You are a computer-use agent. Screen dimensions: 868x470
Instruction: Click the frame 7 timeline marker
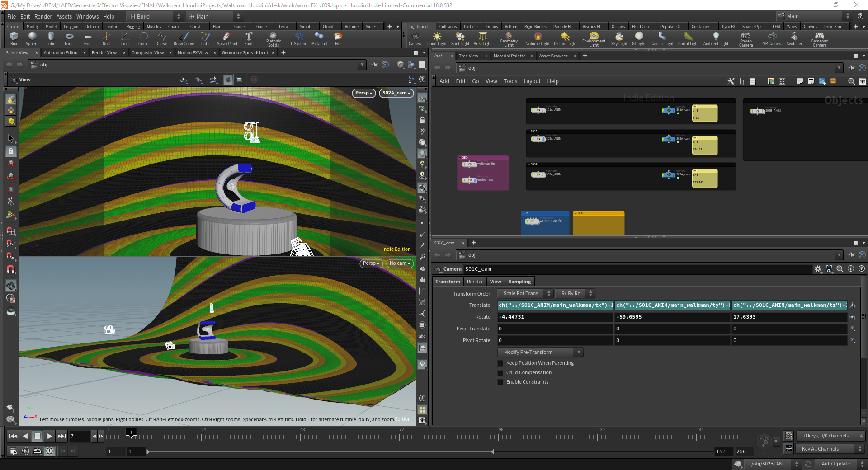click(131, 432)
